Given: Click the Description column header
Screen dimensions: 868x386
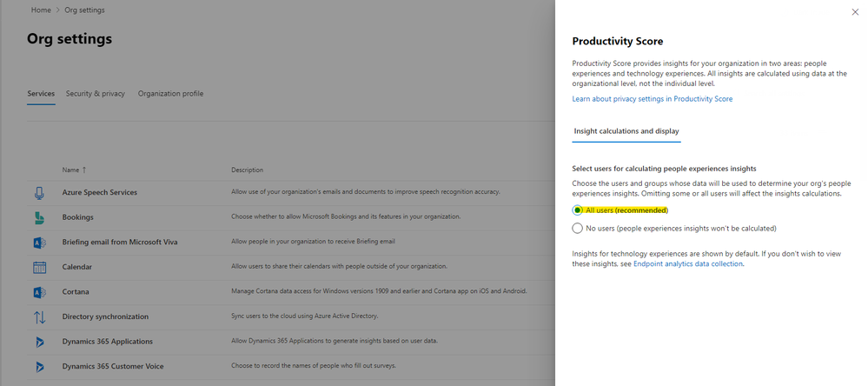Looking at the screenshot, I should [x=248, y=170].
